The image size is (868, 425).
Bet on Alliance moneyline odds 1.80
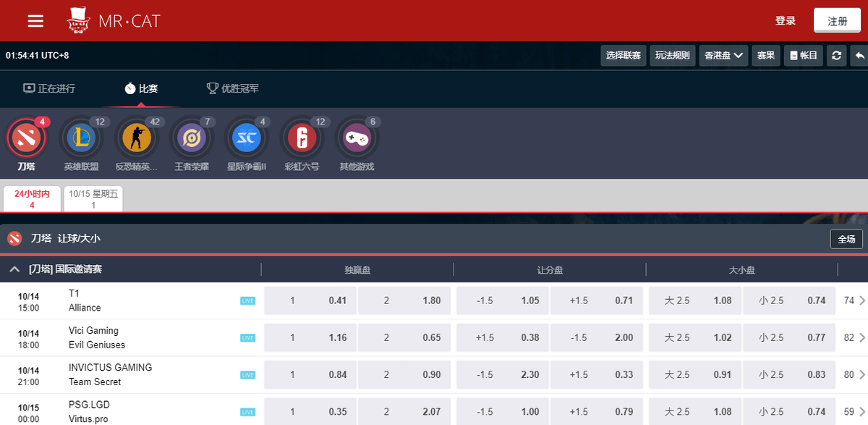(x=404, y=300)
